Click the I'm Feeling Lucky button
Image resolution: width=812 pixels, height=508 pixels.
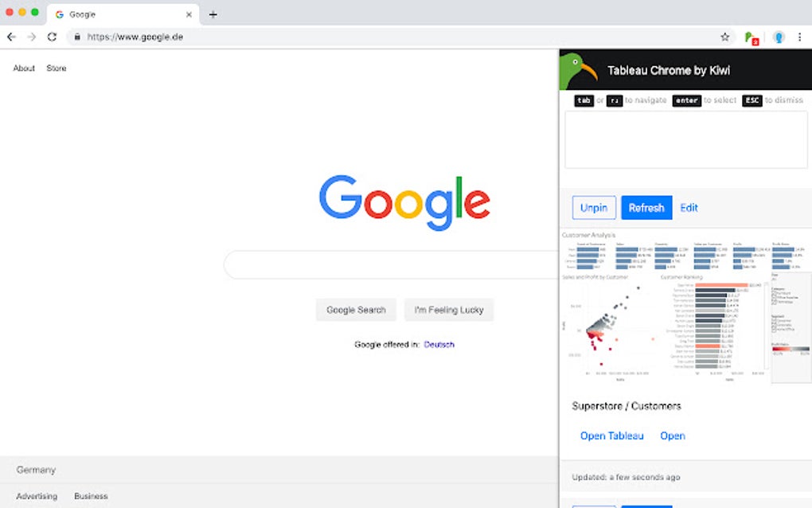point(449,310)
